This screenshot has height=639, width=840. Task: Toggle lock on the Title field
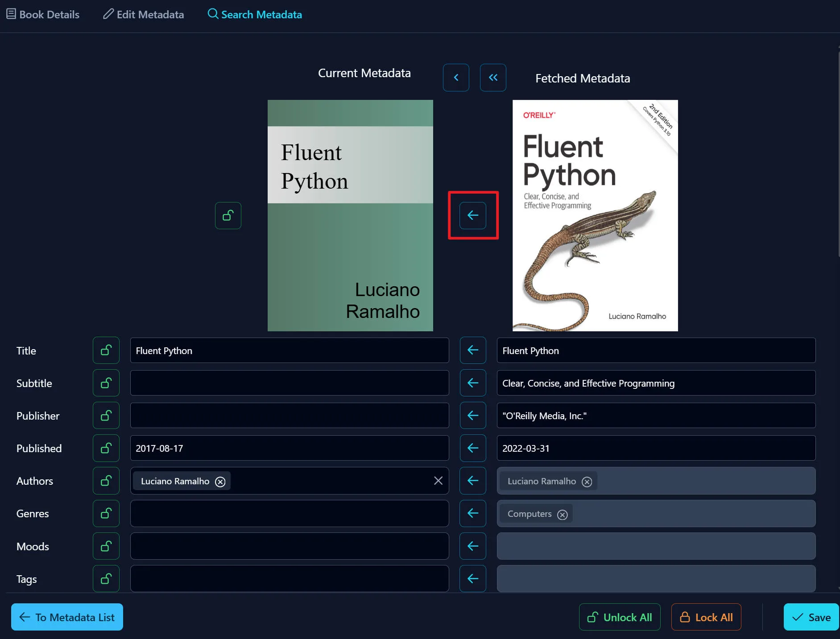point(106,350)
